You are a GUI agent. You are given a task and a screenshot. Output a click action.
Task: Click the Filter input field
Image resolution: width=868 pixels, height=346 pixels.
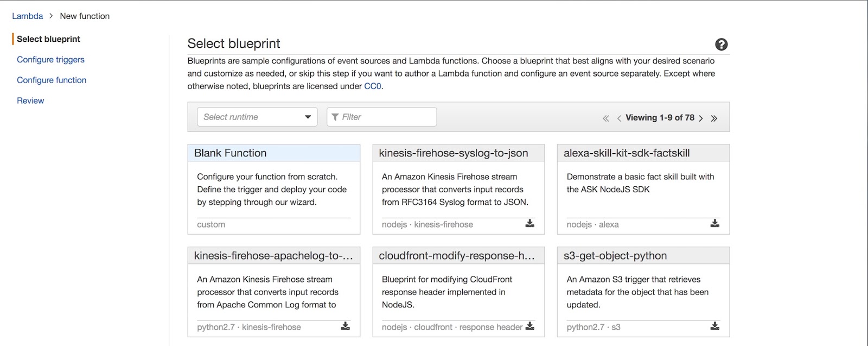point(382,117)
